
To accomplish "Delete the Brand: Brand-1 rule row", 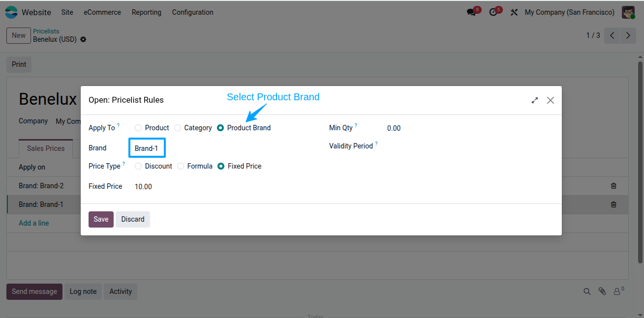I will (613, 204).
